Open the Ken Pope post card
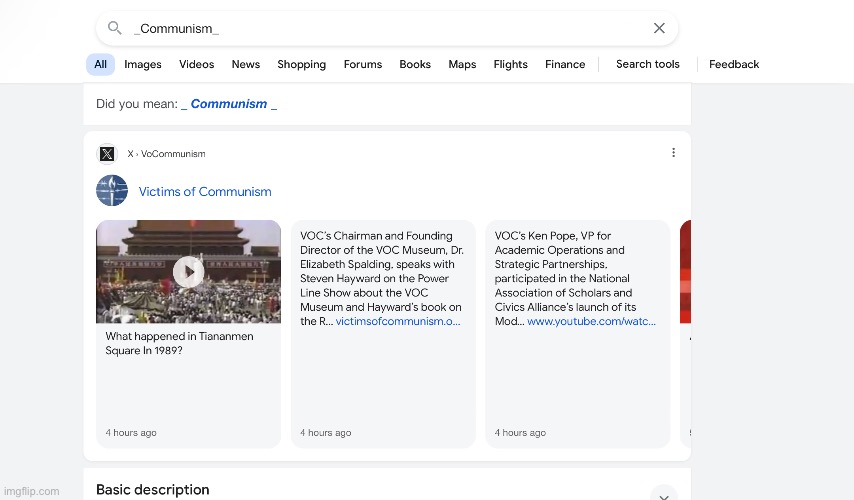The width and height of the screenshot is (854, 500). (578, 334)
